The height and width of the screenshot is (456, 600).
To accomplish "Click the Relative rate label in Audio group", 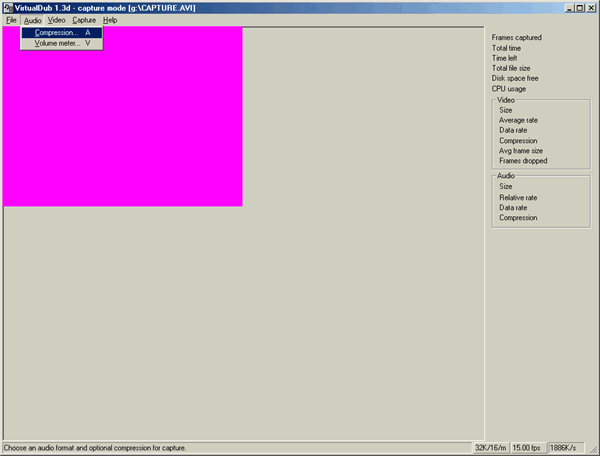I will coord(518,197).
